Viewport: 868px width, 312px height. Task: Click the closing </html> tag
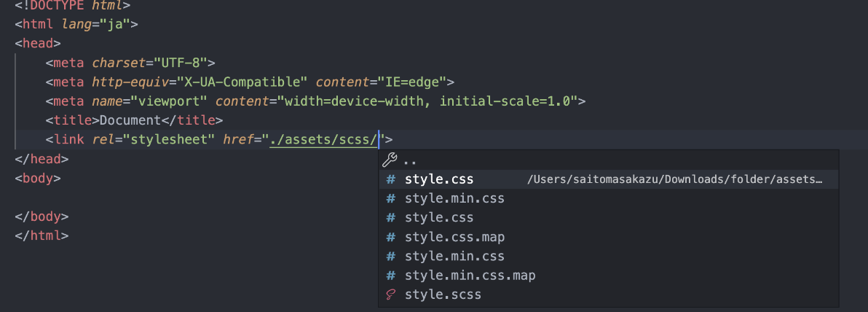(42, 235)
